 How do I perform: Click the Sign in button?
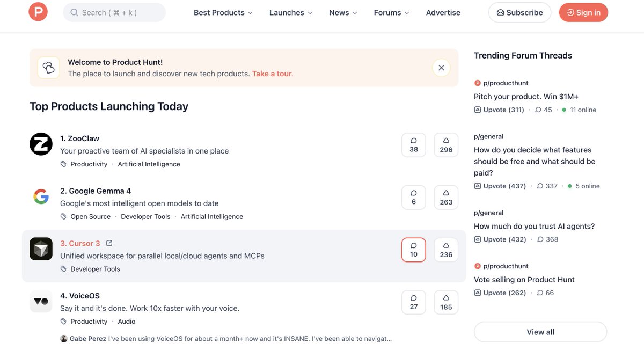583,12
